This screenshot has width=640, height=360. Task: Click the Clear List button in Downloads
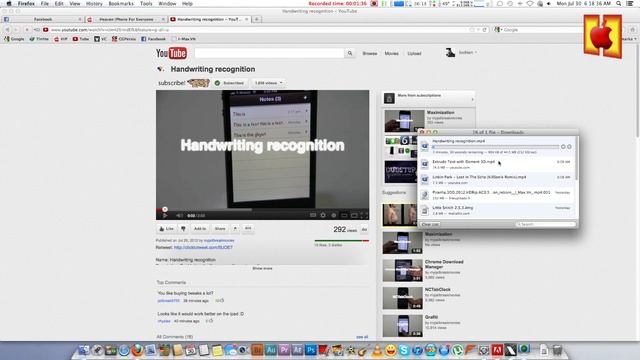[430, 224]
